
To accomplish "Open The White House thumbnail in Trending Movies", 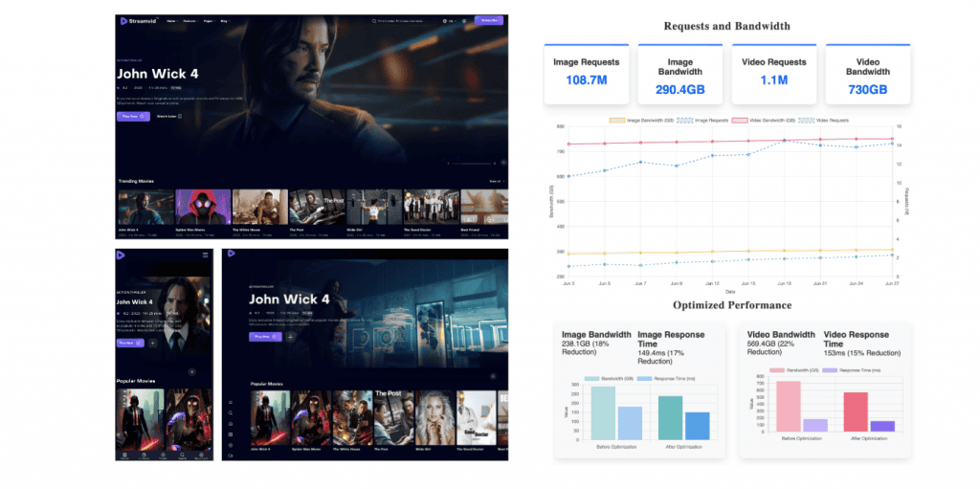I will pyautogui.click(x=260, y=207).
